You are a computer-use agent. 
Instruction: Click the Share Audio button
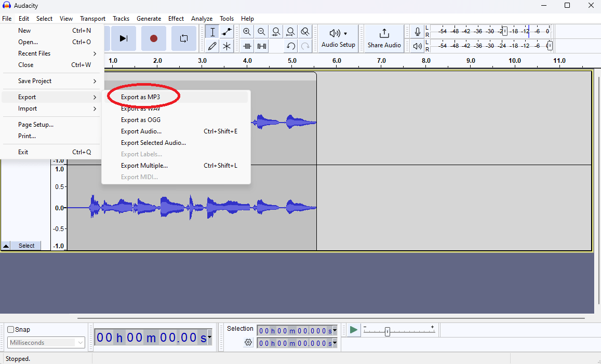click(x=384, y=38)
